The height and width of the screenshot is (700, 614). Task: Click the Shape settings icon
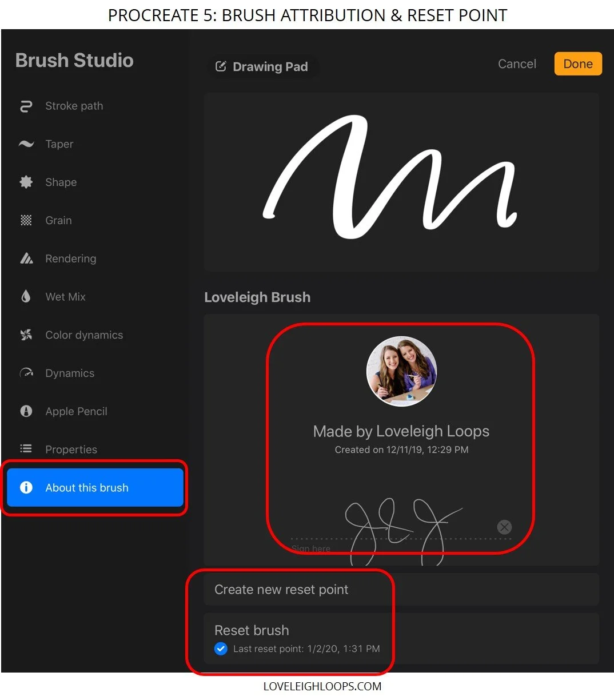pyautogui.click(x=26, y=182)
